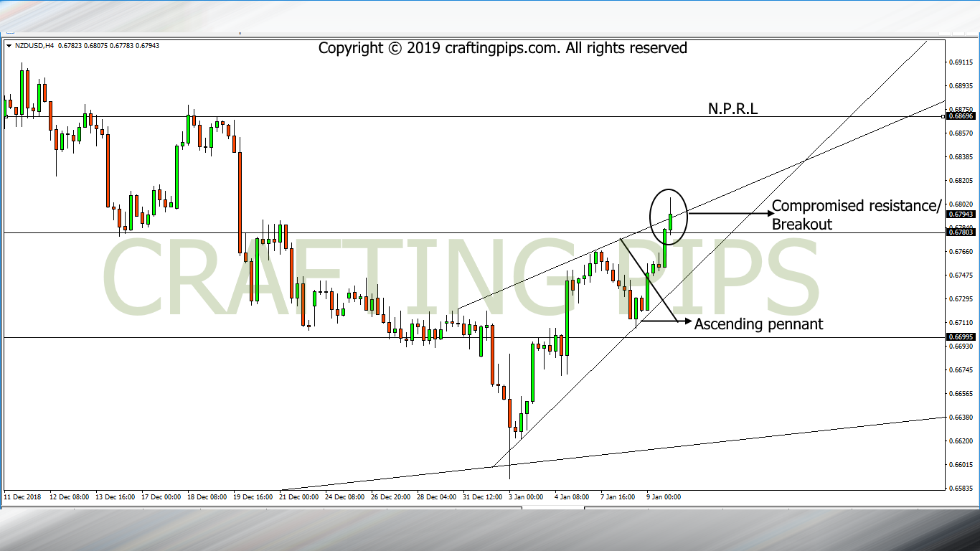The height and width of the screenshot is (551, 980).
Task: Click the '12 Dec 08:00' time axis label
Action: 70,496
